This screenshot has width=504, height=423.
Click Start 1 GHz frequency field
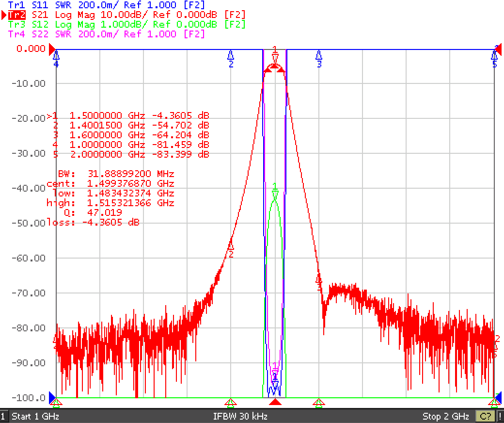coord(35,416)
